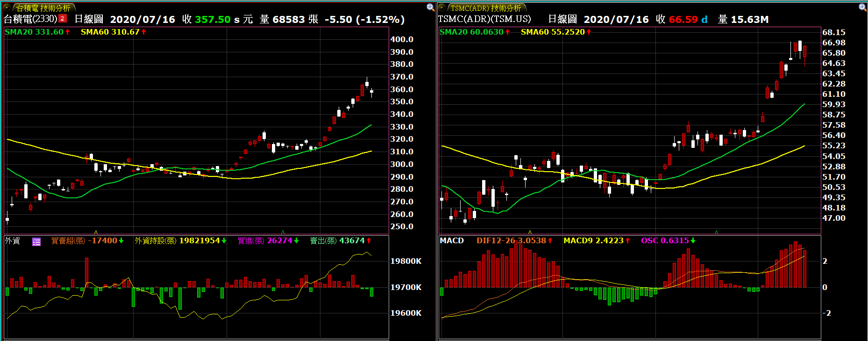Click the 250.0 price axis label
This screenshot has height=341, width=868.
[x=402, y=226]
